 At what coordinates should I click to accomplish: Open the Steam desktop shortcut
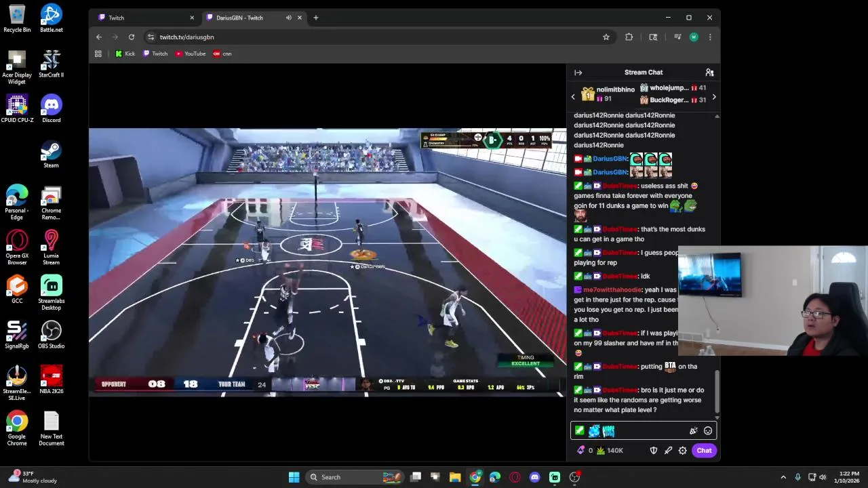52,155
